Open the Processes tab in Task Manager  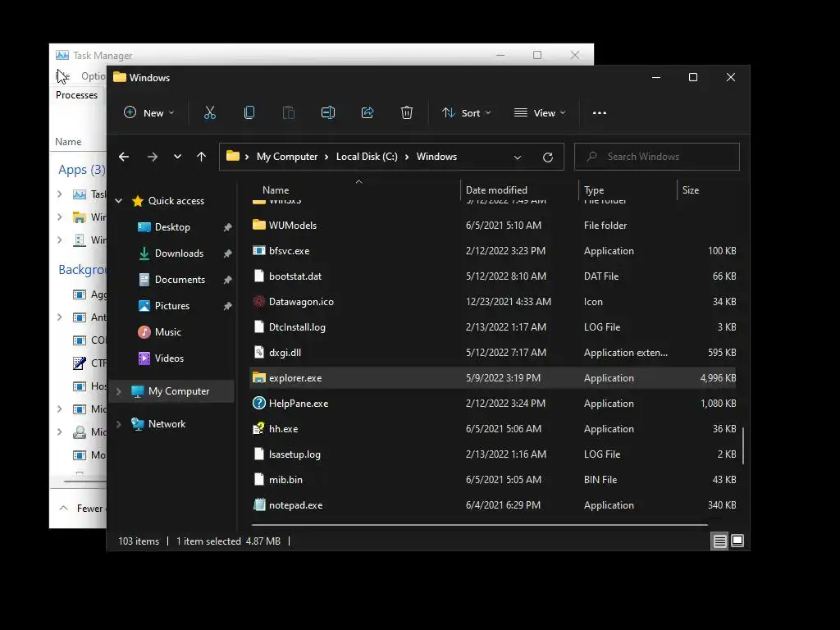tap(76, 95)
